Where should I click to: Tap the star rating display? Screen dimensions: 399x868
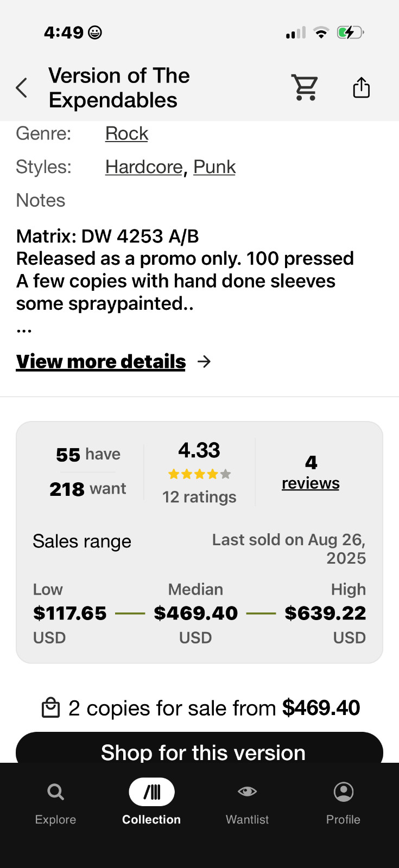click(199, 474)
